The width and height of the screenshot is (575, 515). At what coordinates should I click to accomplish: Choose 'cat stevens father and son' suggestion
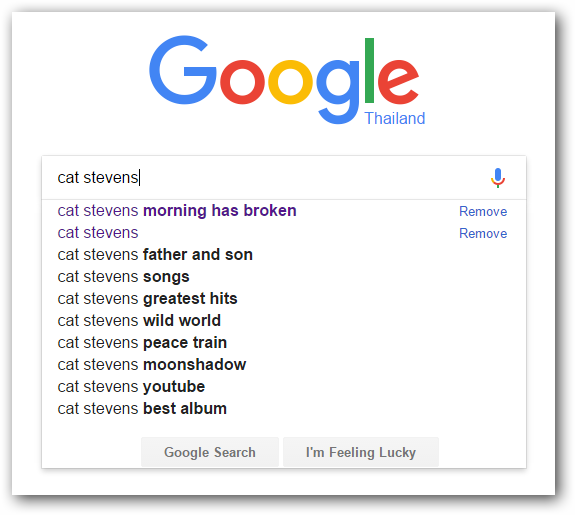[284, 255]
